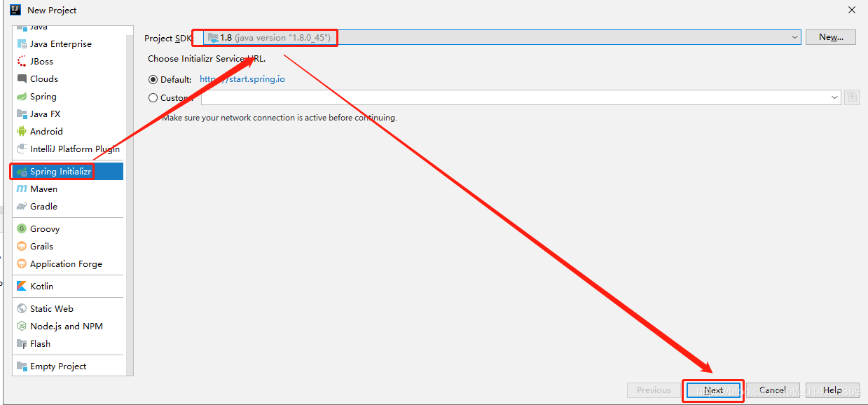The width and height of the screenshot is (868, 405).
Task: Open the start.spring.io link
Action: pos(242,79)
